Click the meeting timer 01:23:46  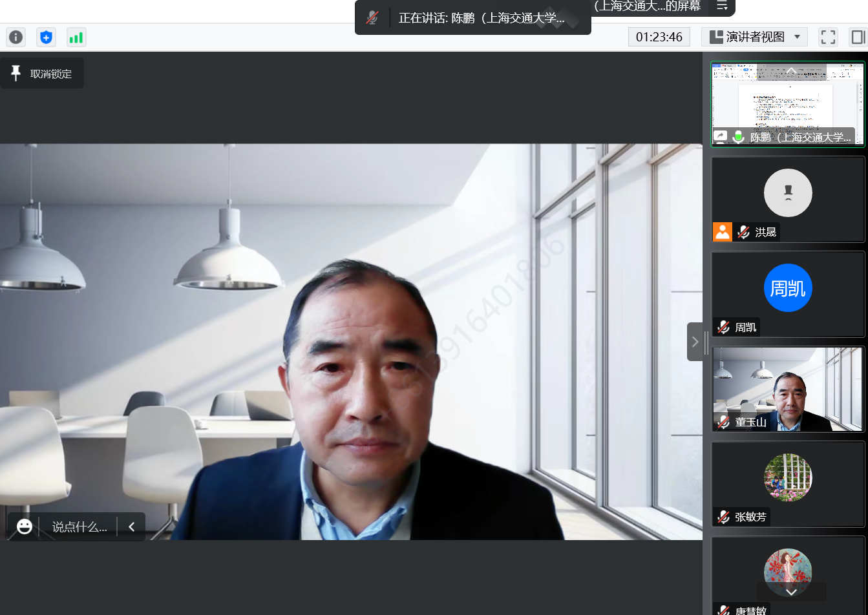(x=659, y=37)
